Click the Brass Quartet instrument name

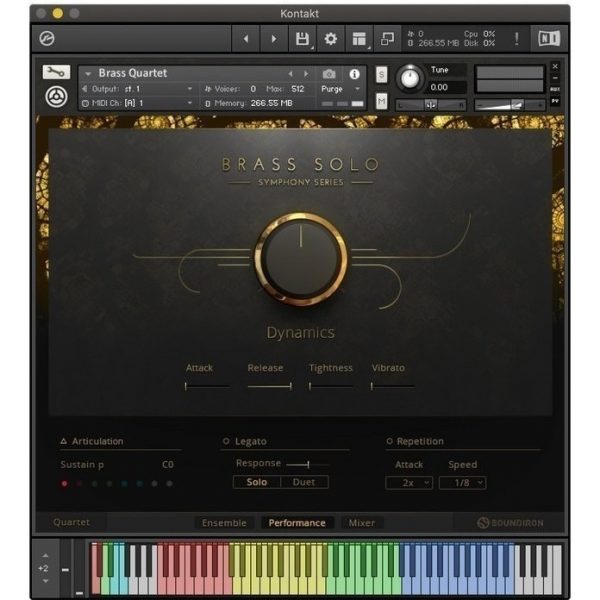click(x=133, y=73)
